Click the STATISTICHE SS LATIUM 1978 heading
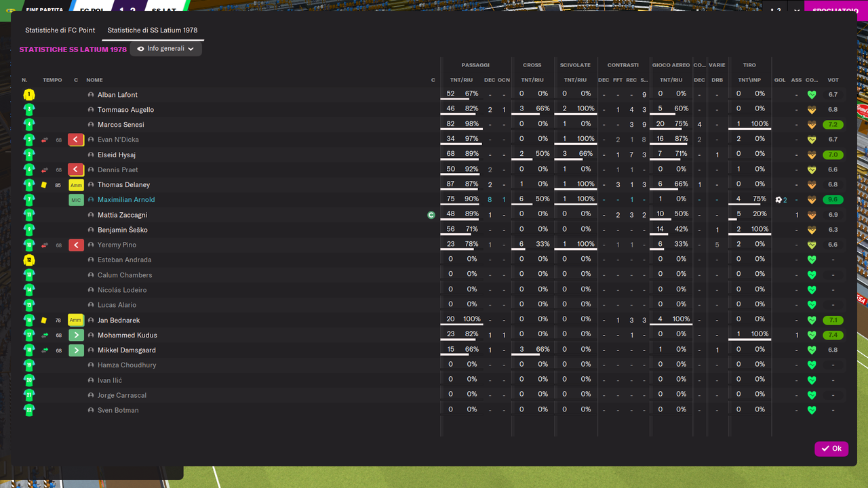868x488 pixels. [73, 49]
